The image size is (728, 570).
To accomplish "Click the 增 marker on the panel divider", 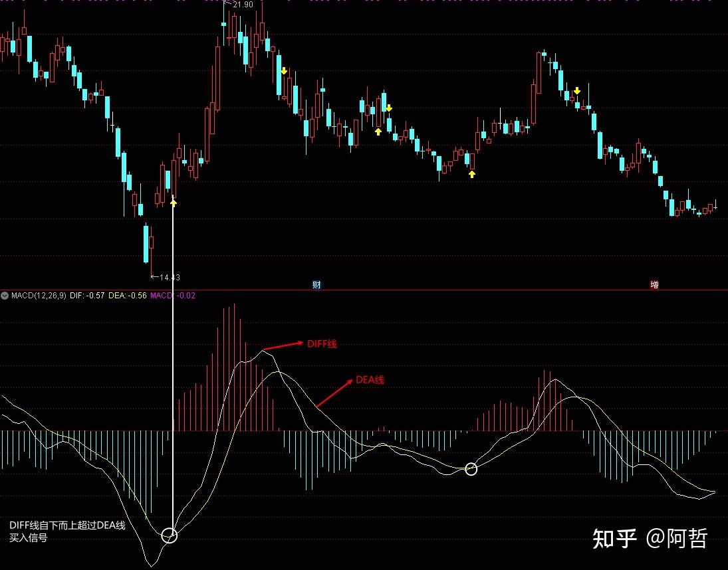I will tap(654, 284).
